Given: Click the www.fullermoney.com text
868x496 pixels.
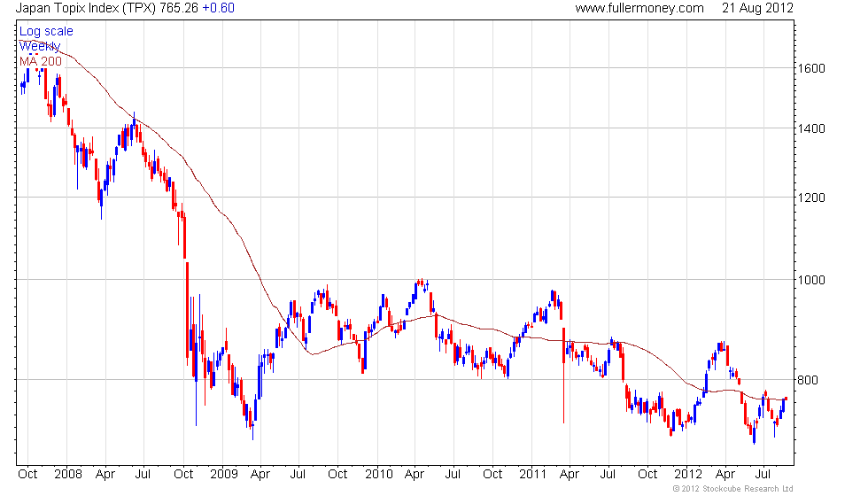Looking at the screenshot, I should [639, 8].
